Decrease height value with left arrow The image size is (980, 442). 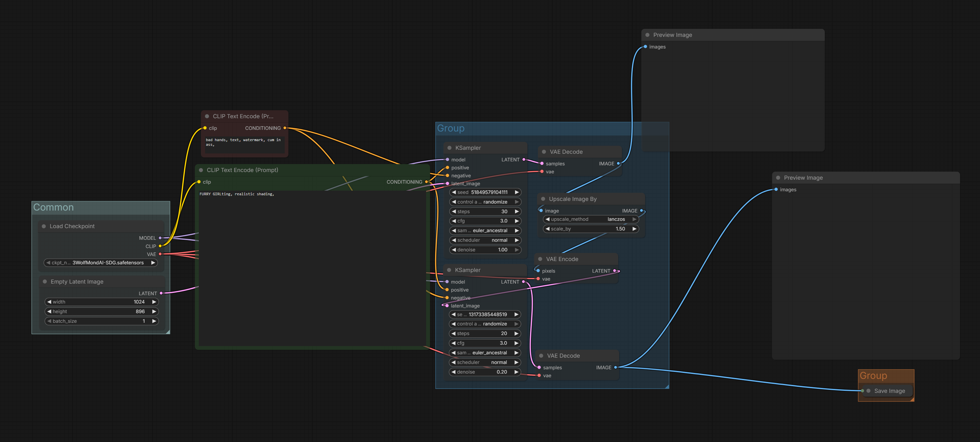pos(49,311)
